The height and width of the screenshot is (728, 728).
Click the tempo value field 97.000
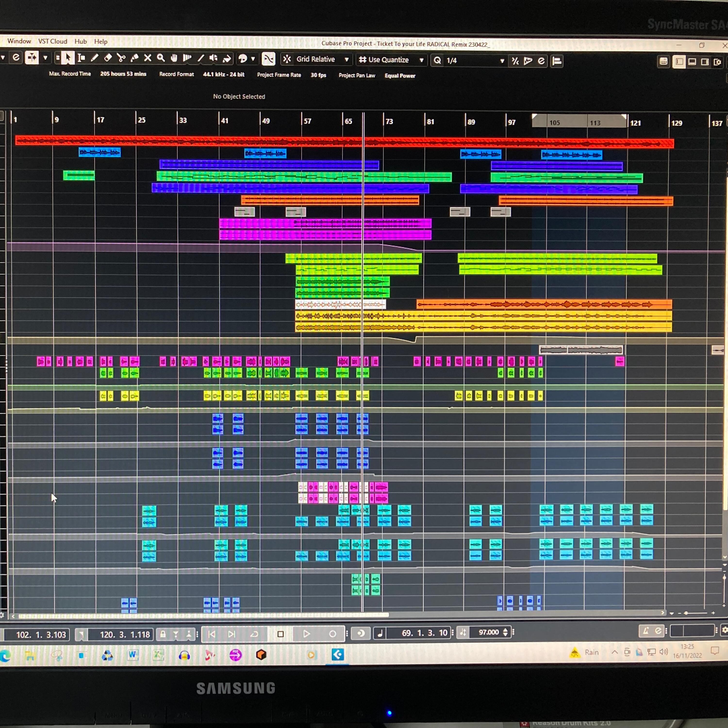click(488, 632)
